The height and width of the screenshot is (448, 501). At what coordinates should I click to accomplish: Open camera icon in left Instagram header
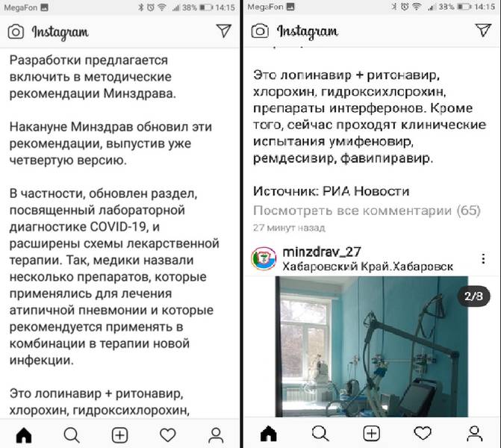16,31
